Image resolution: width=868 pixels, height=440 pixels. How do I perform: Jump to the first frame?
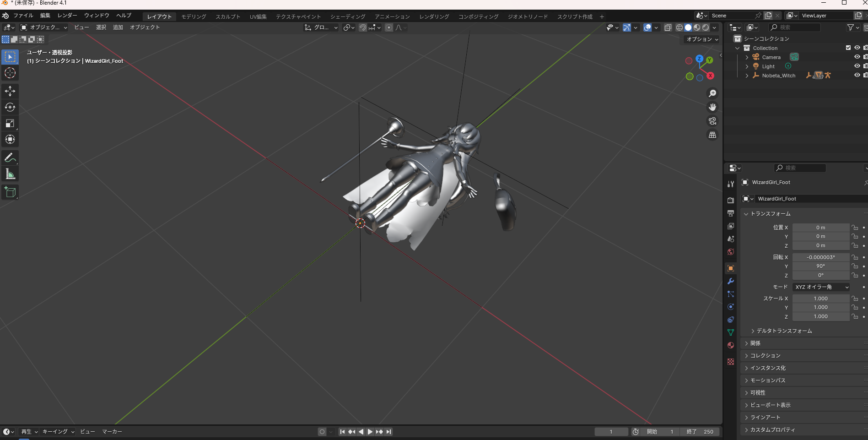pos(342,432)
